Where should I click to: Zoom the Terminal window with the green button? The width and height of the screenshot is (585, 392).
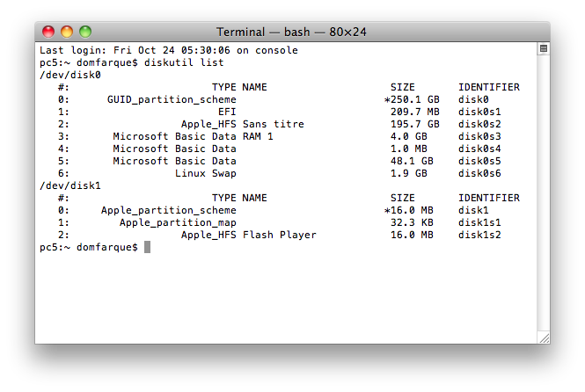(x=85, y=32)
